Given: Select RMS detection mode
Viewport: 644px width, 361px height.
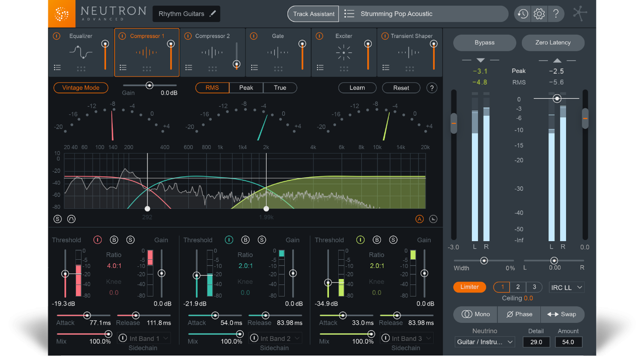Looking at the screenshot, I should click(x=212, y=88).
